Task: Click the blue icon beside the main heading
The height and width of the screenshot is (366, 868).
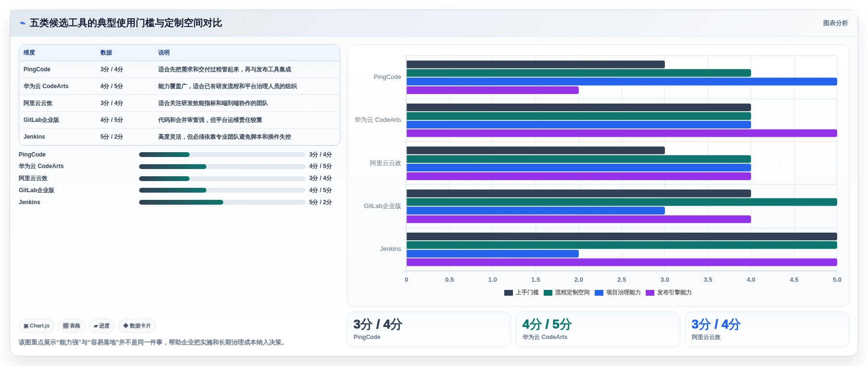Action: [22, 23]
